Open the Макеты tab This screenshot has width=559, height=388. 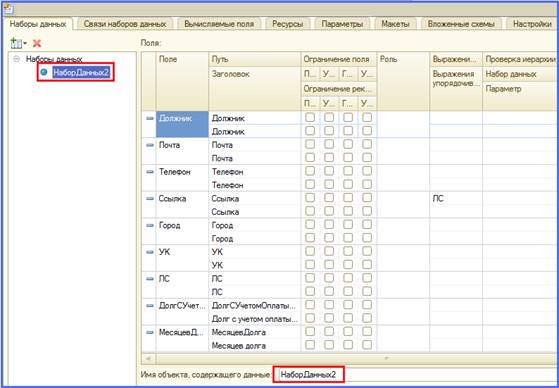pyautogui.click(x=395, y=24)
